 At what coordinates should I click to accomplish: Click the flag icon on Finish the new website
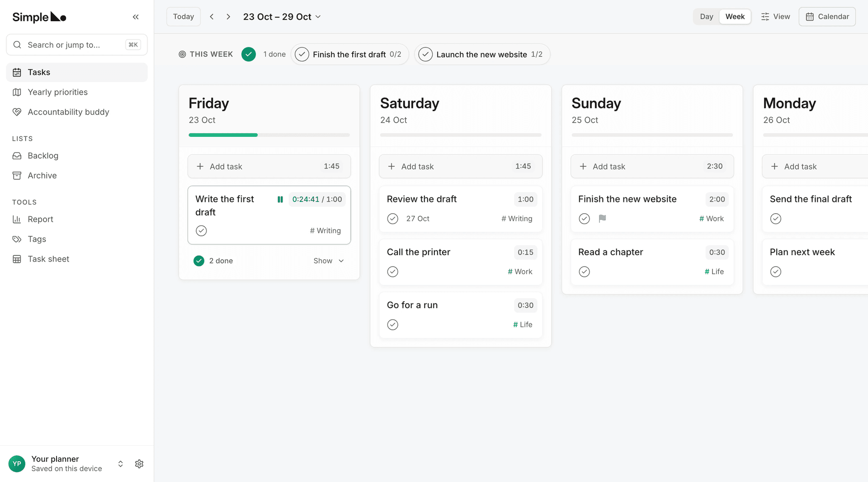[602, 219]
